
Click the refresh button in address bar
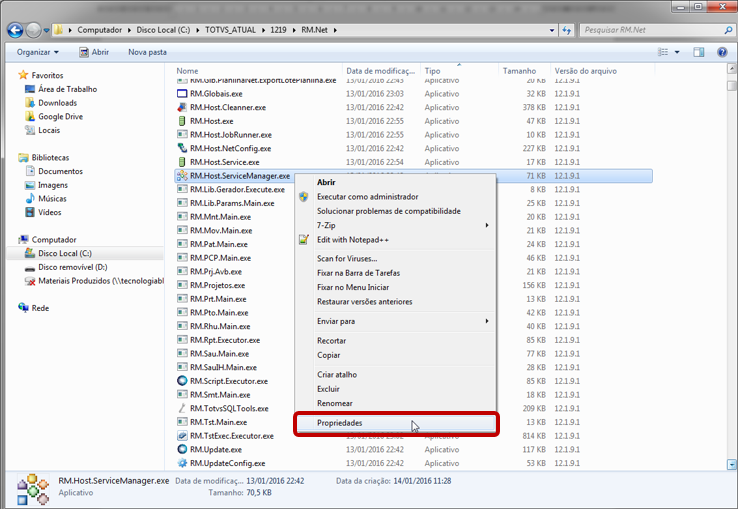(567, 30)
